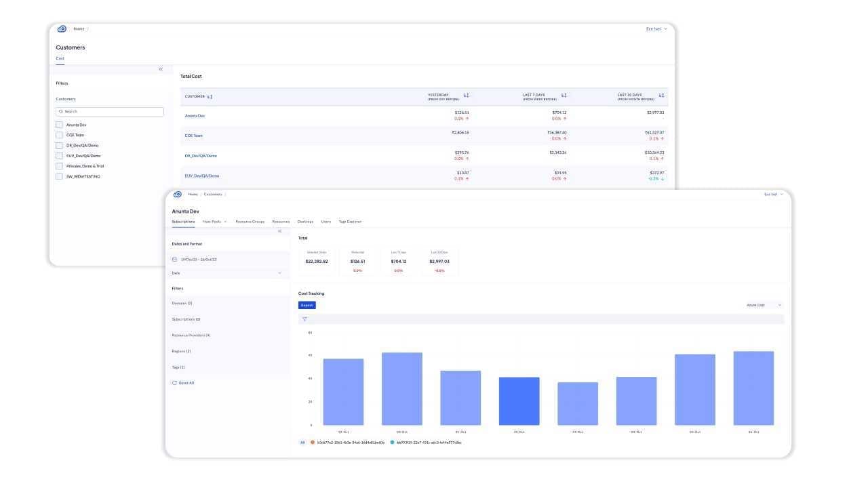
Task: Click the filter funnel icon above chart
Action: coord(304,319)
